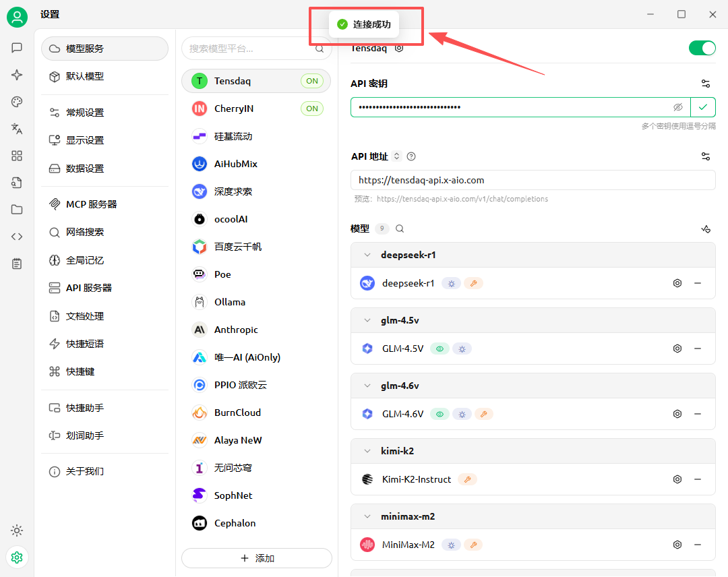This screenshot has height=577, width=728.
Task: Check the API key with checkmark button
Action: click(x=703, y=107)
